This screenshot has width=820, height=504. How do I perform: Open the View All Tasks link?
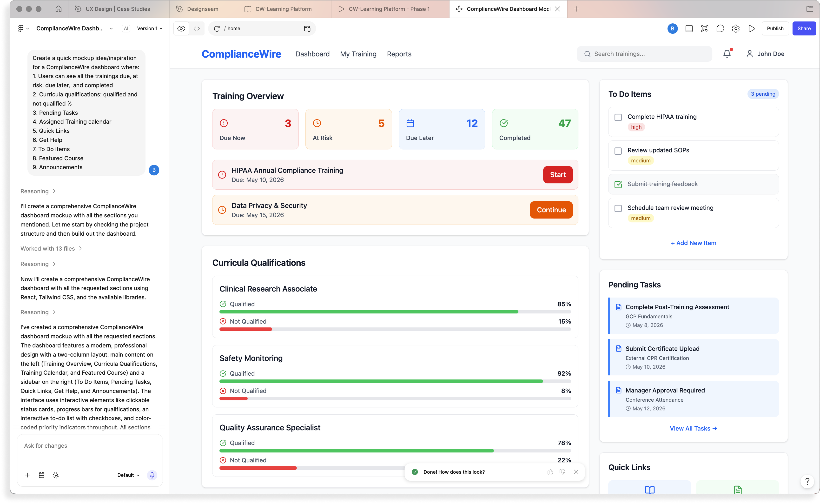(693, 428)
